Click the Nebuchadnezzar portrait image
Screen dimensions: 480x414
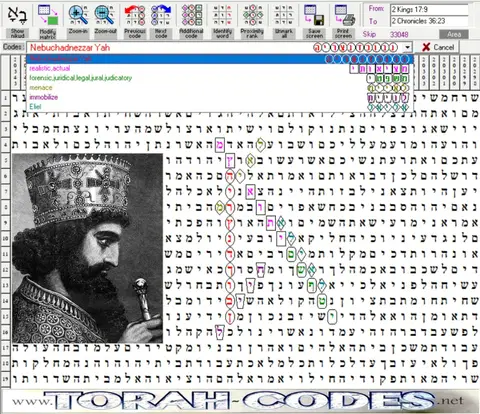click(87, 248)
